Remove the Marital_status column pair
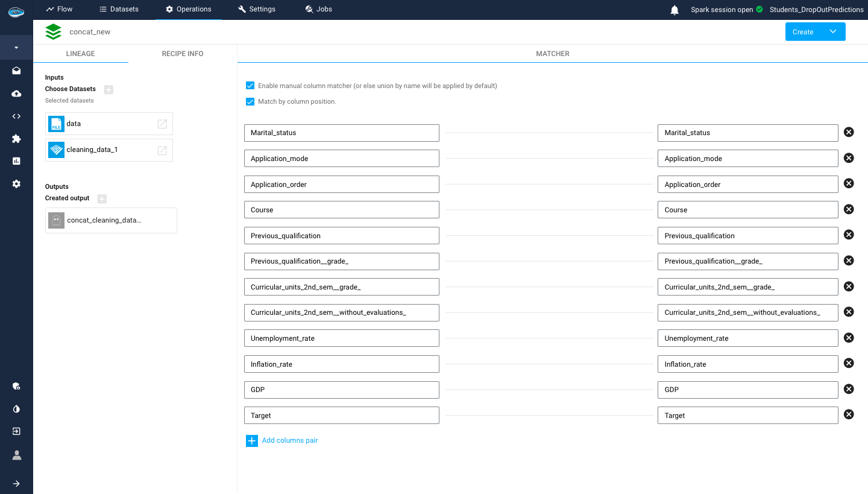 (x=849, y=132)
